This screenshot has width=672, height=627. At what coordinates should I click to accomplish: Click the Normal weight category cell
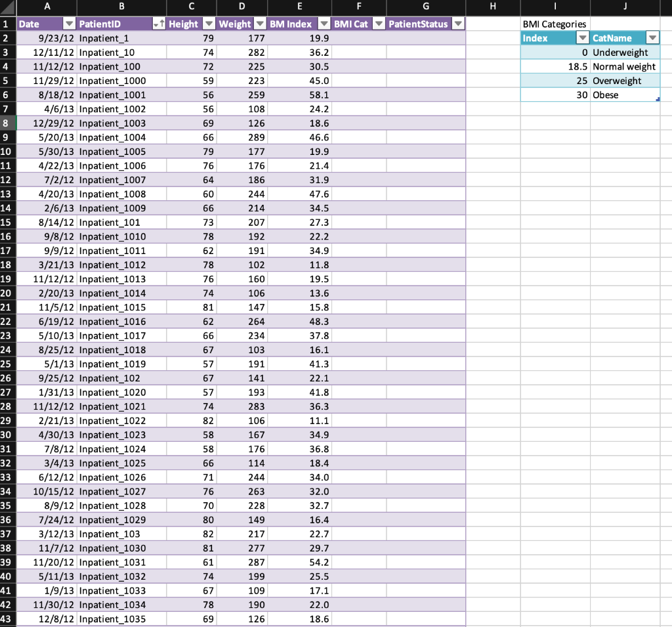[625, 66]
